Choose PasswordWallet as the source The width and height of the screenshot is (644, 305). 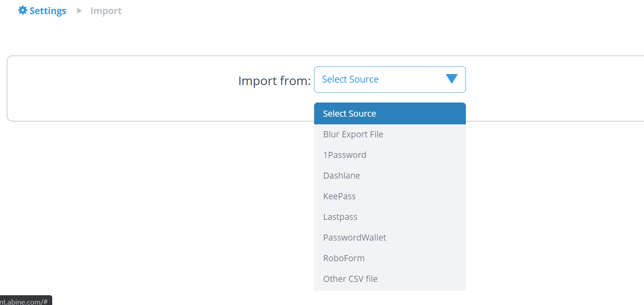coord(390,238)
